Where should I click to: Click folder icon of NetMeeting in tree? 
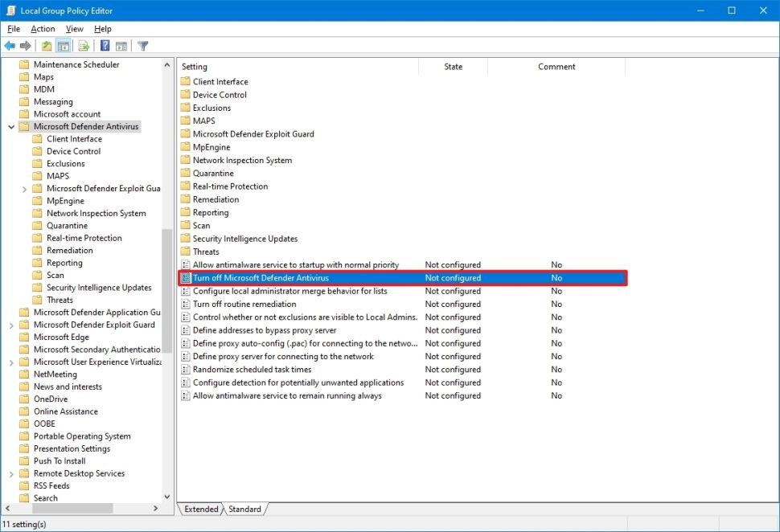click(x=24, y=374)
